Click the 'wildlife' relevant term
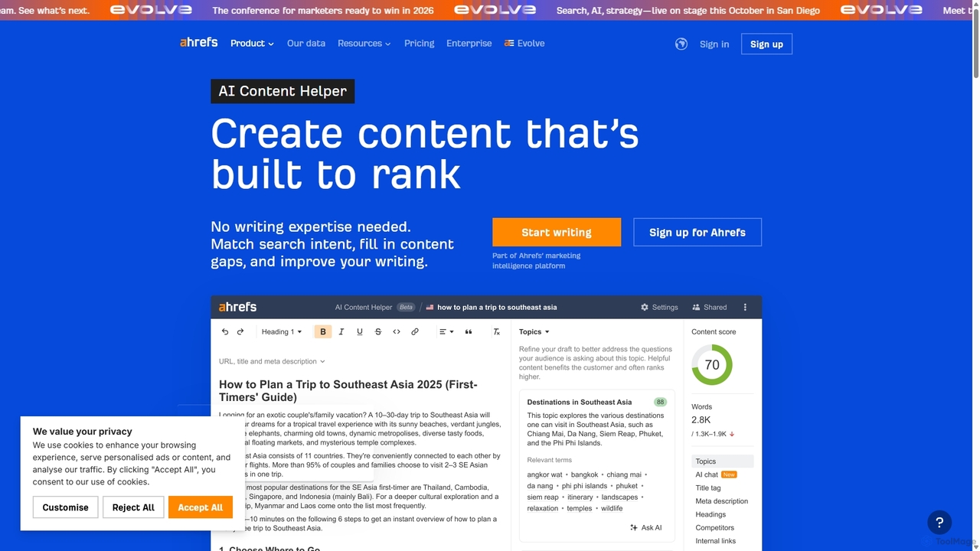 [612, 508]
